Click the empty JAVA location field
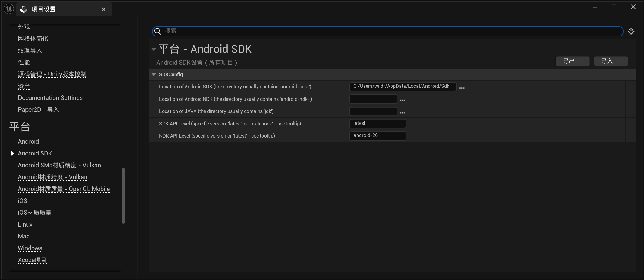The height and width of the screenshot is (280, 644). coord(373,111)
